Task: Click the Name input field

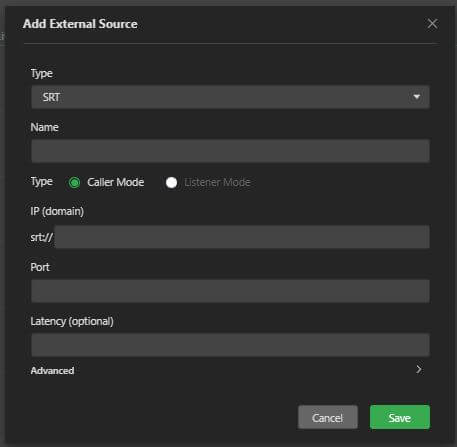Action: [x=230, y=151]
